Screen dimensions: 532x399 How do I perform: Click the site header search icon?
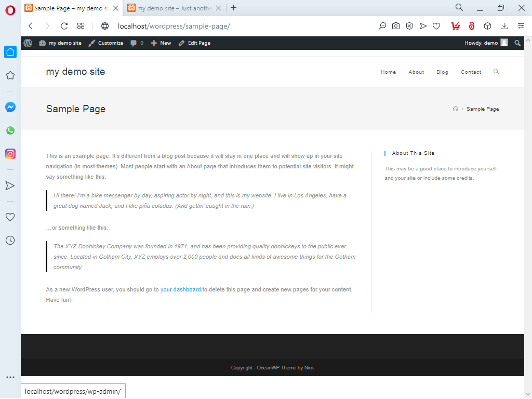(x=496, y=72)
